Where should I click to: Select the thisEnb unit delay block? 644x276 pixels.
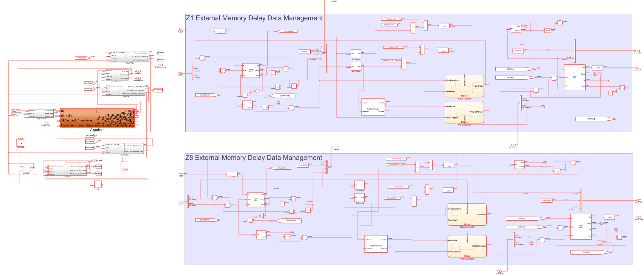tap(98, 184)
